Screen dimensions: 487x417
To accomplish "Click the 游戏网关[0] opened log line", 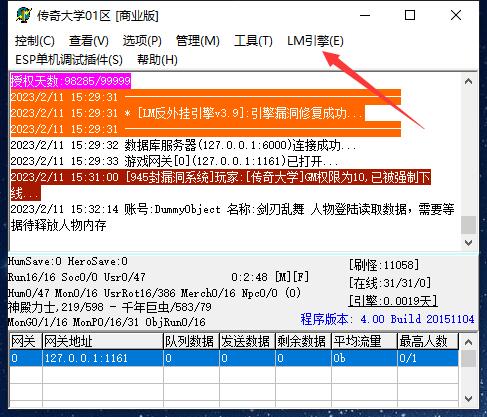I will [x=174, y=161].
